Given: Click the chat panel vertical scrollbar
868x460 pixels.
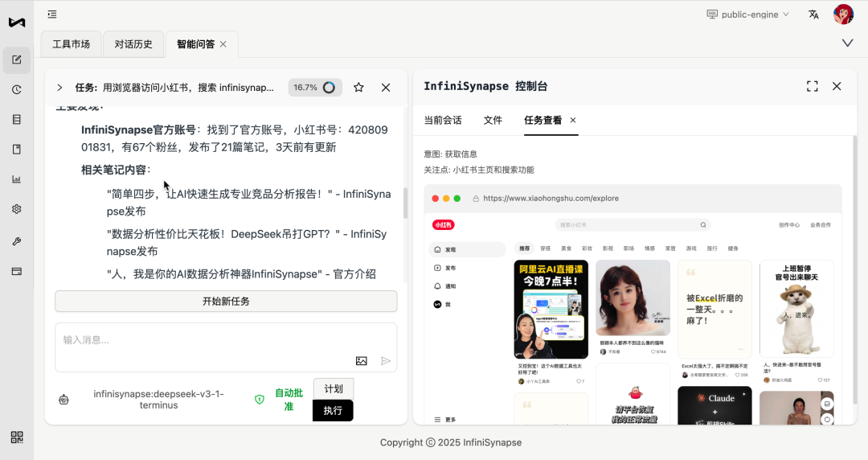Looking at the screenshot, I should tap(405, 203).
